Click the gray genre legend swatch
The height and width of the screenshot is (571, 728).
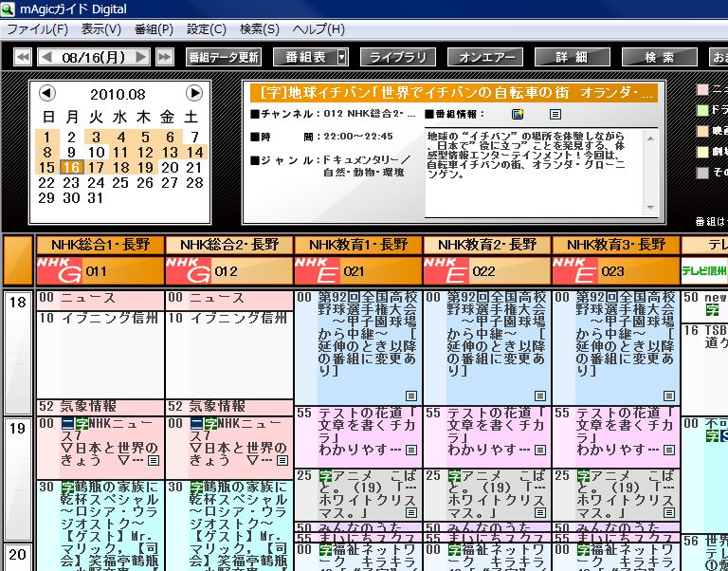click(x=703, y=173)
